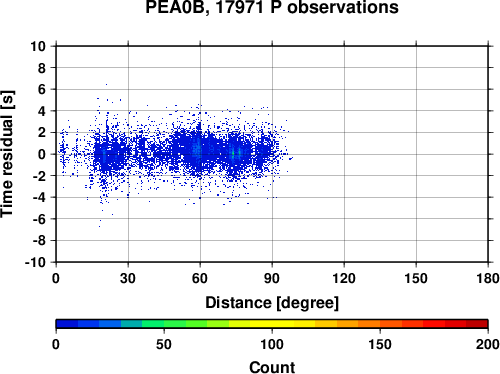This screenshot has width=500, height=374.
Task: Click the colorbar tick label '50'
Action: pyautogui.click(x=164, y=344)
